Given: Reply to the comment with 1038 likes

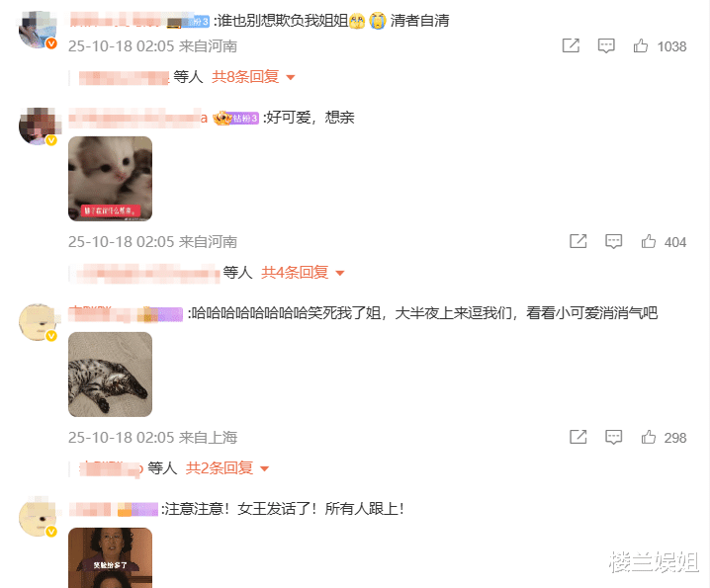Looking at the screenshot, I should click(606, 46).
